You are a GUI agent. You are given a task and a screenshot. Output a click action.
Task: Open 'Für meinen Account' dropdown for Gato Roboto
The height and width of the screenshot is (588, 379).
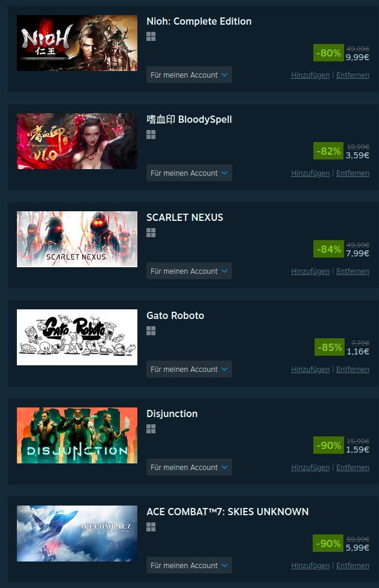[x=189, y=369]
